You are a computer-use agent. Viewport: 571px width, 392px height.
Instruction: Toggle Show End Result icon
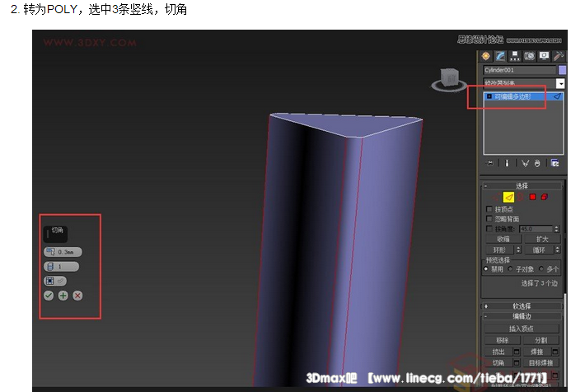[x=507, y=163]
